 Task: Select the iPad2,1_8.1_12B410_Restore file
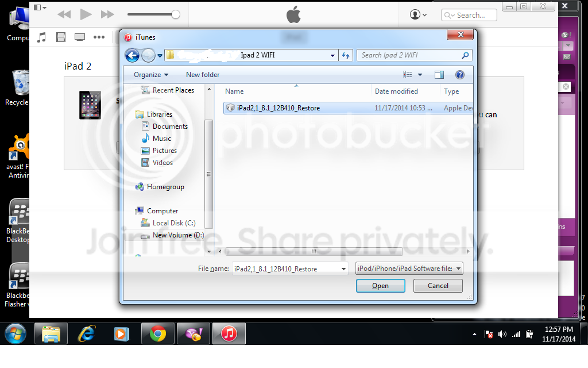point(278,108)
